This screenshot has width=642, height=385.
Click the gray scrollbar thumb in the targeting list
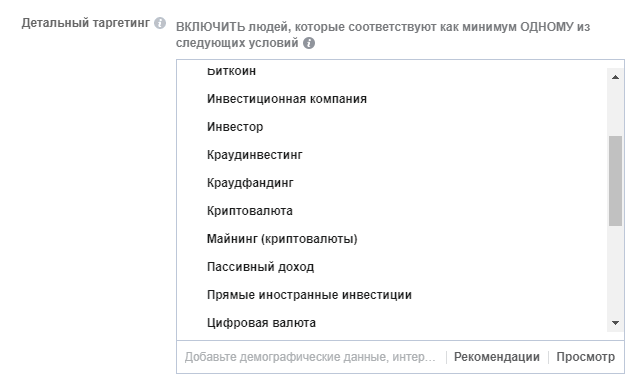click(x=615, y=181)
